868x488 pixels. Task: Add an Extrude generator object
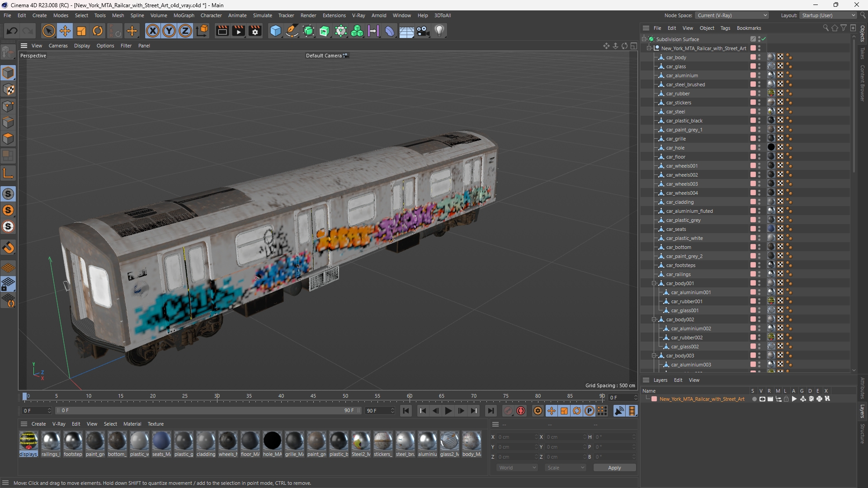tap(325, 31)
